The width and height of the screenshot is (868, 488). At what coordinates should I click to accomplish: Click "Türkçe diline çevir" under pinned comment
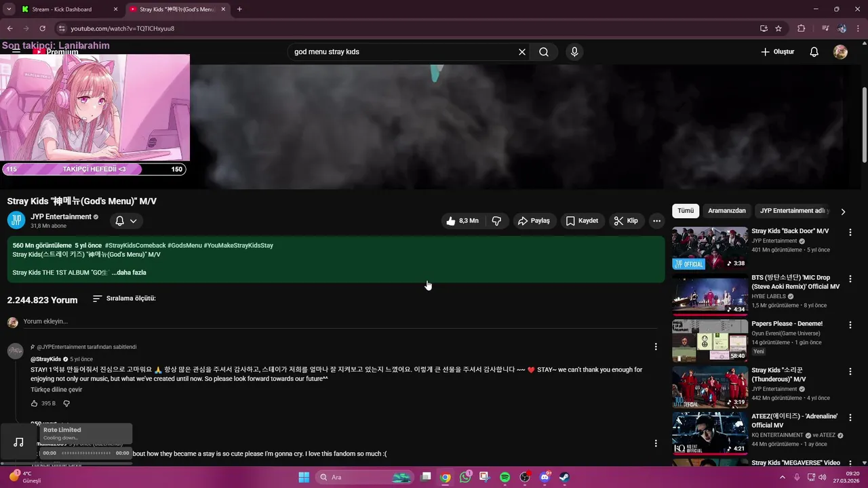click(56, 390)
